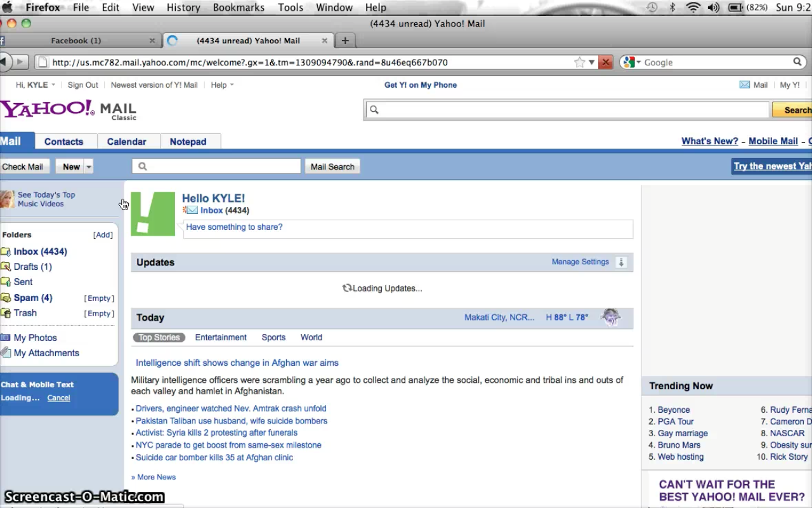Click the battery icon in menu bar

coord(735,8)
